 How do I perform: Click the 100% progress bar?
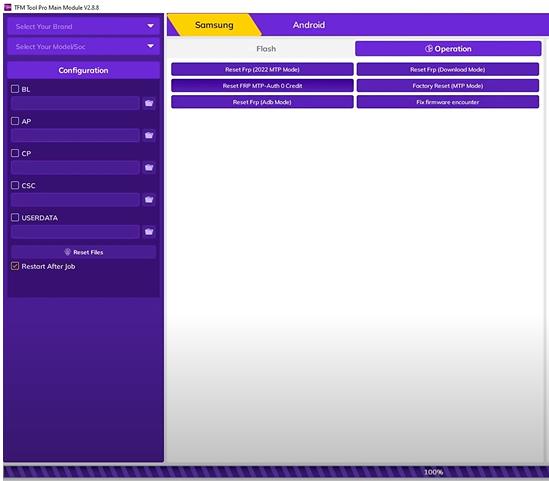[276, 472]
